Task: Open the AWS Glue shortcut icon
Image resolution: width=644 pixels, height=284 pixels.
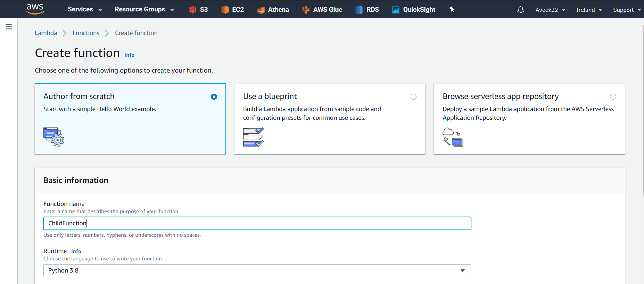Action: click(306, 10)
